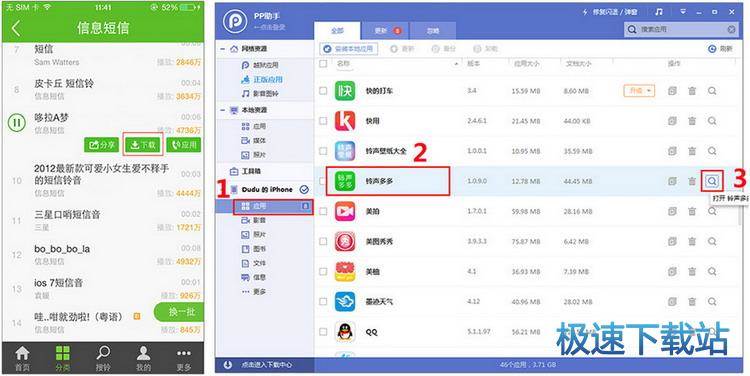Click the QQ penguin app icon

click(x=344, y=332)
